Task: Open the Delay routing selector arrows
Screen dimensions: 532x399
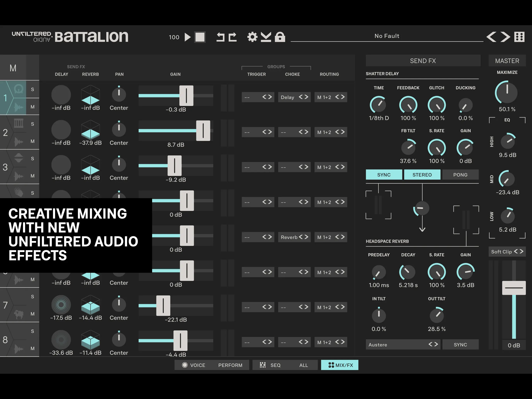Action: click(x=303, y=97)
